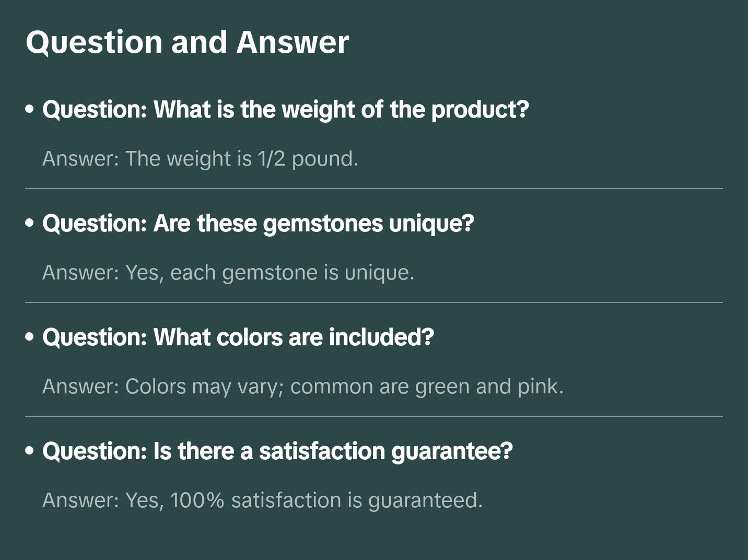Click the divider below the gemstone answer
748x560 pixels.
coord(374,302)
